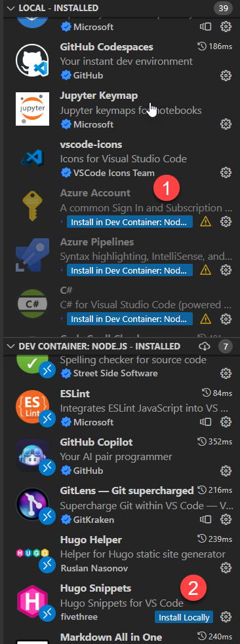Open the gear menu for GitHub Copilot

(225, 471)
